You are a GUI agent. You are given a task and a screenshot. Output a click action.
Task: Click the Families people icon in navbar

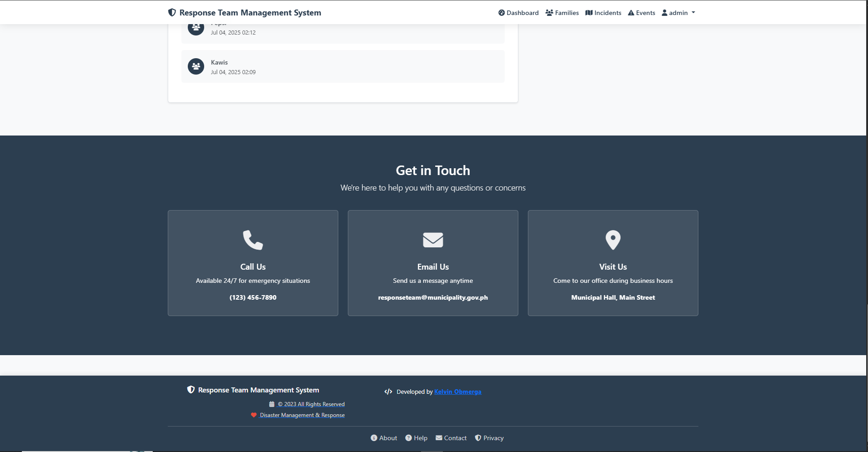pyautogui.click(x=549, y=12)
